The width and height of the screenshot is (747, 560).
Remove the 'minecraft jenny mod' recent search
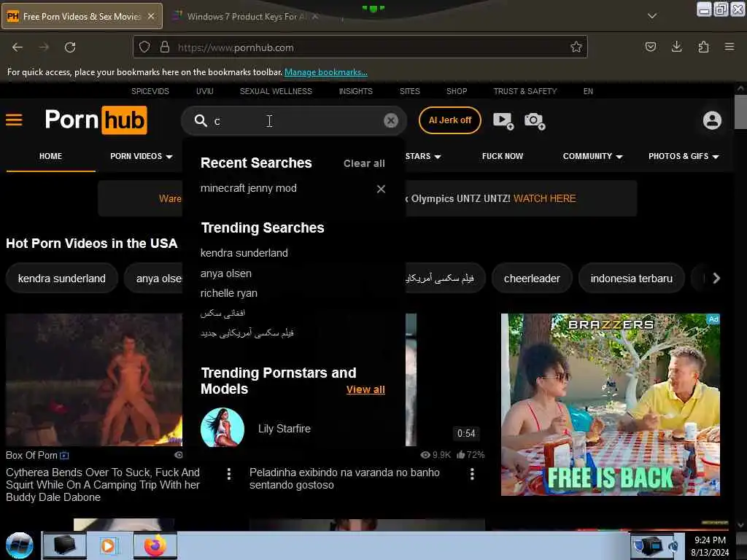click(x=381, y=189)
